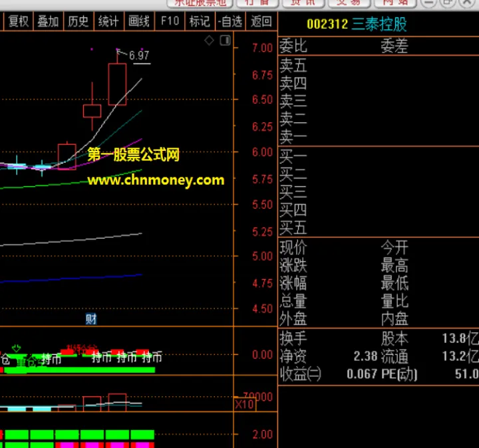Click the 6.97 high price label
This screenshot has height=448, width=479.
139,56
